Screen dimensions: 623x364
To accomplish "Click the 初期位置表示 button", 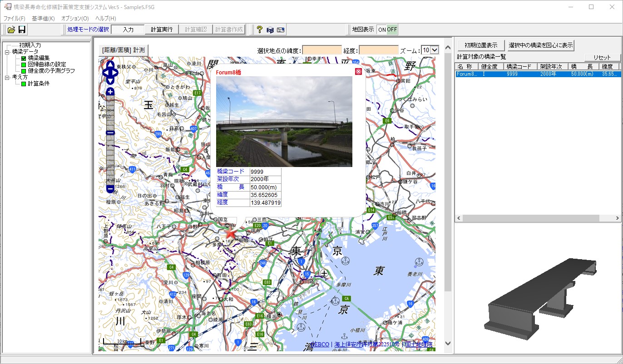I will (481, 45).
